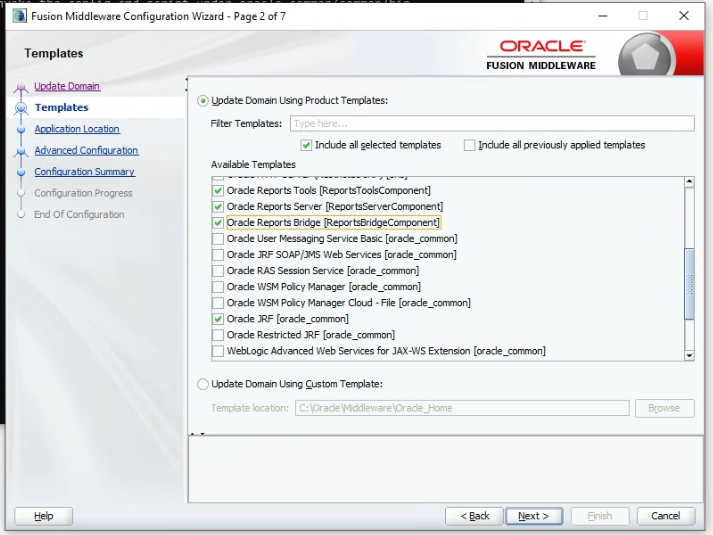
Task: Click the Back button
Action: 474,516
